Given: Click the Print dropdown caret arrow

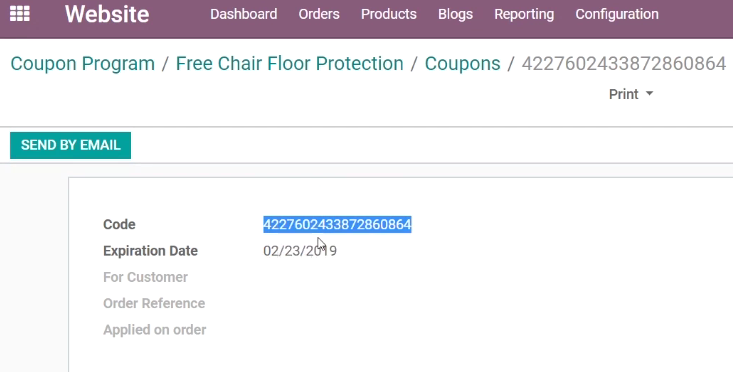Looking at the screenshot, I should tap(649, 94).
